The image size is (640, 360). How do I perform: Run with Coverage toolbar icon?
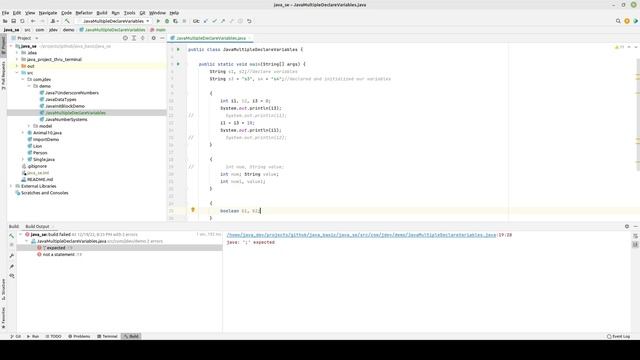(176, 21)
